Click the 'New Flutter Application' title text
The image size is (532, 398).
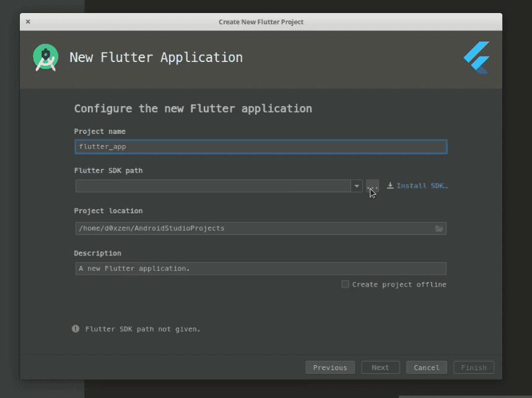(x=156, y=58)
